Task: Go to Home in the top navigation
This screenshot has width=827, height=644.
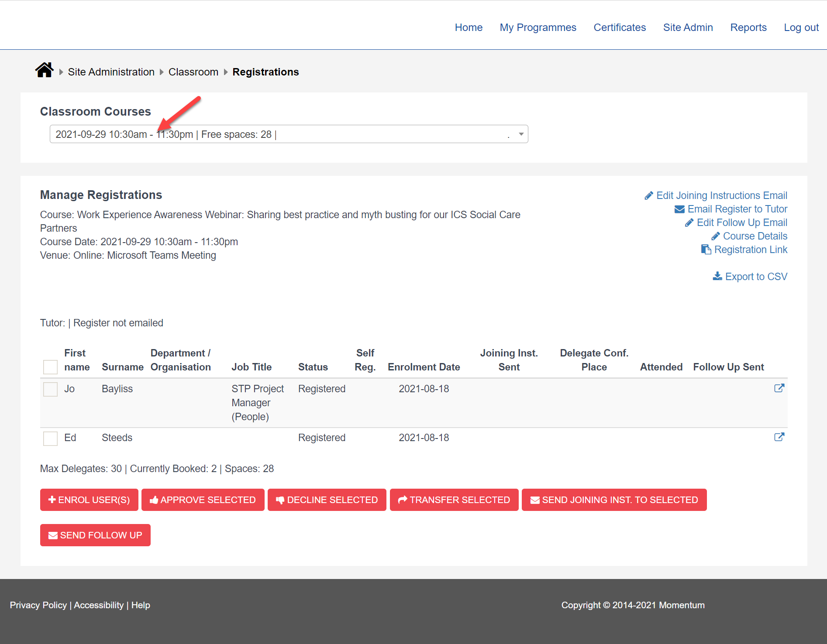Action: tap(469, 27)
